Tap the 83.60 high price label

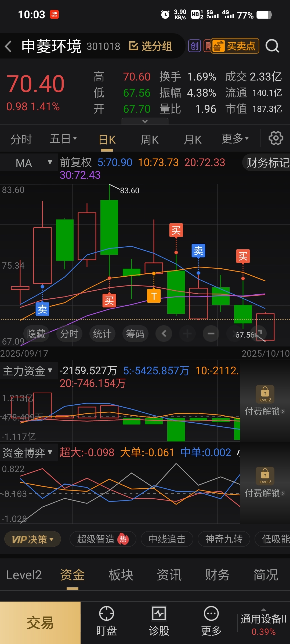(x=129, y=191)
